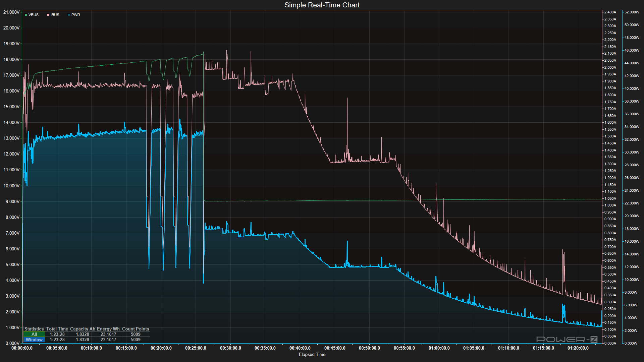Click the 'Statistics' table header

pos(34,329)
